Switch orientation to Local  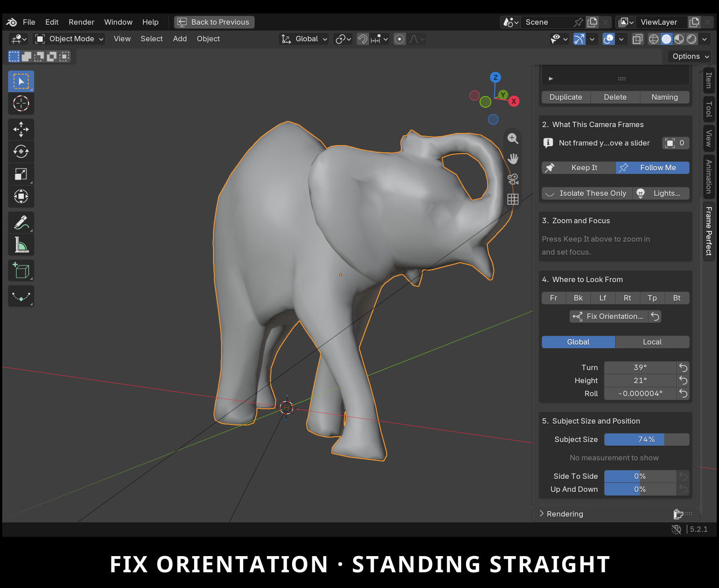click(652, 342)
